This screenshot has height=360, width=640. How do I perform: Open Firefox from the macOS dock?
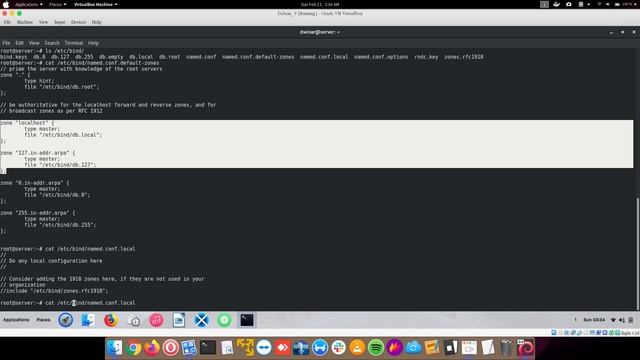(152, 348)
